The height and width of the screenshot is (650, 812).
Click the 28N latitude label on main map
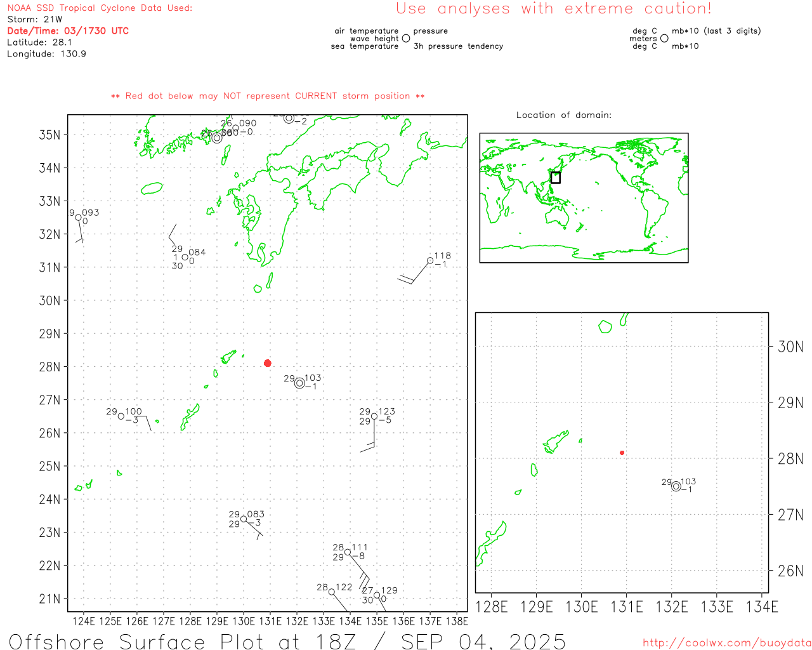pyautogui.click(x=50, y=367)
